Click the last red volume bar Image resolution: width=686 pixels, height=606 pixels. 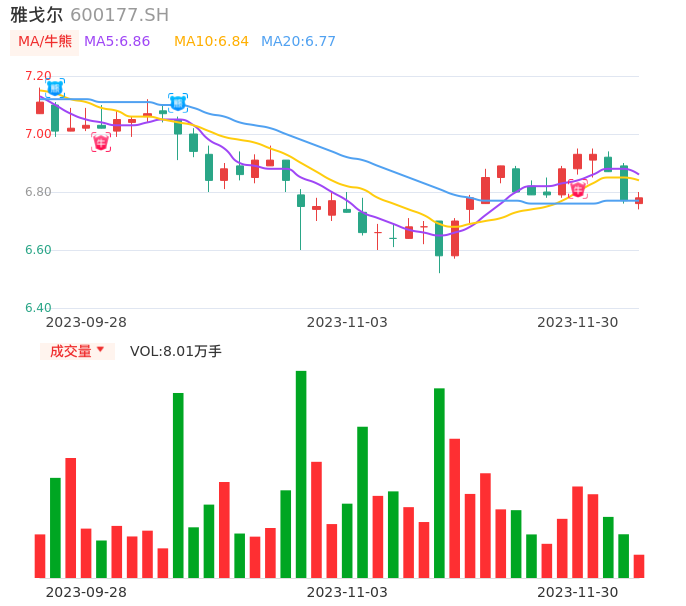(x=639, y=566)
